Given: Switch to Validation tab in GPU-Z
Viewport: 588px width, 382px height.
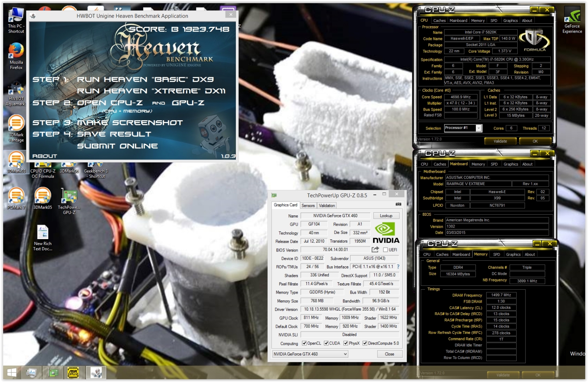Looking at the screenshot, I should click(x=327, y=206).
